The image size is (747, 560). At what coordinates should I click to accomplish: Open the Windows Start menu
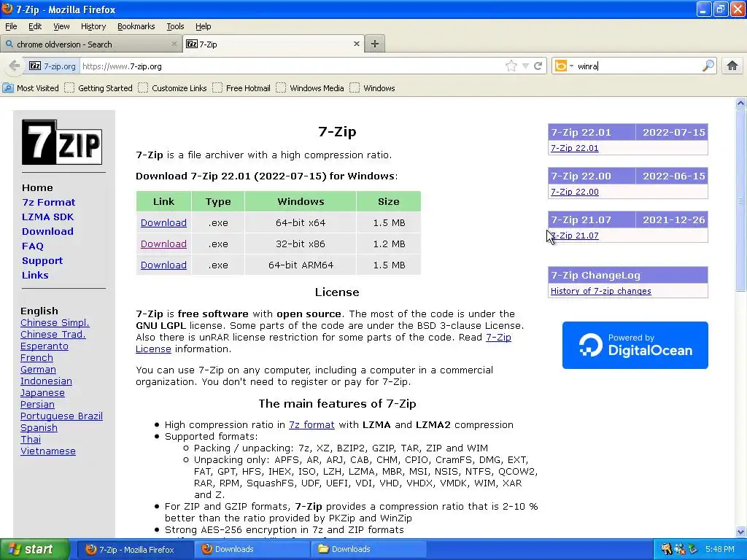tap(35, 549)
